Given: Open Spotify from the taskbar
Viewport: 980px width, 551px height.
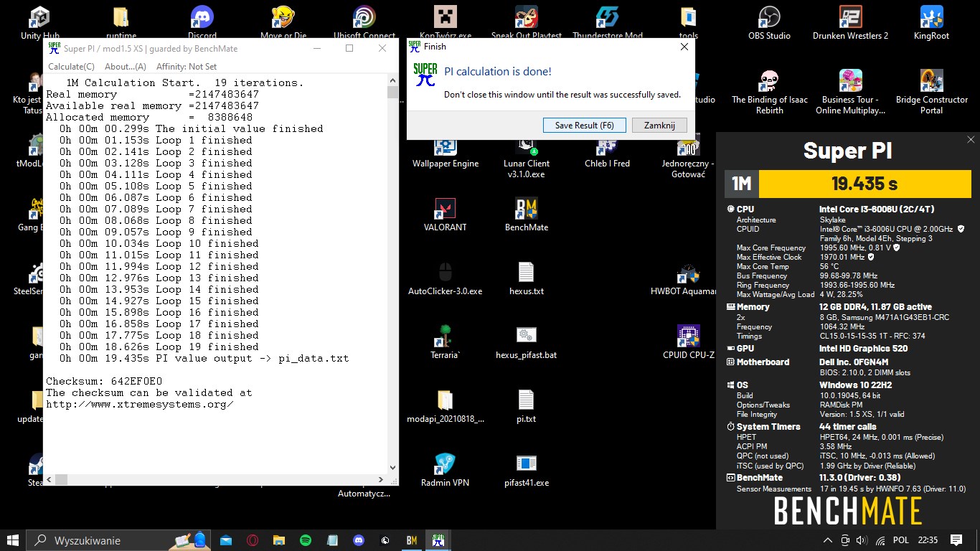Looking at the screenshot, I should point(306,540).
